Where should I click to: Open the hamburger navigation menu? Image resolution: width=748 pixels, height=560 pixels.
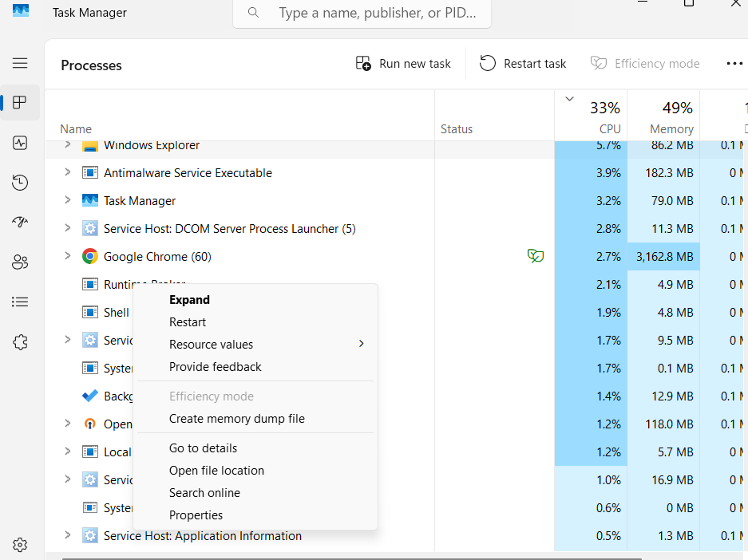(20, 63)
